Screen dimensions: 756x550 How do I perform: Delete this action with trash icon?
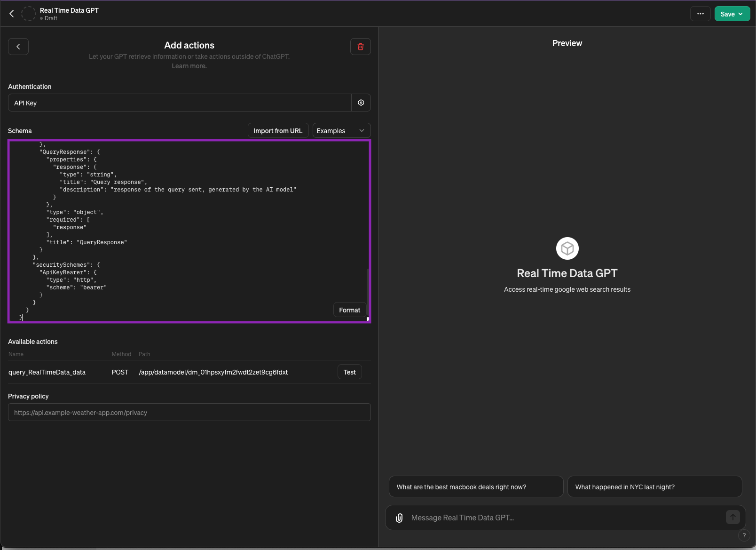point(361,47)
